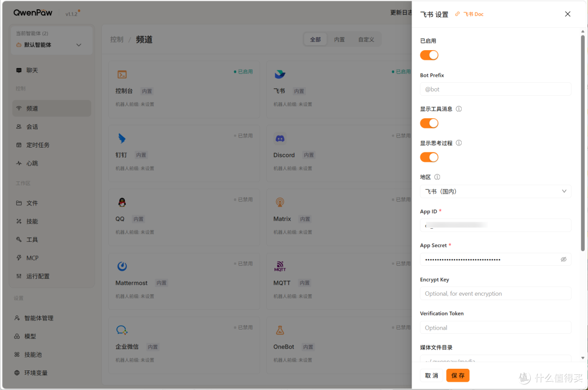The height and width of the screenshot is (390, 588).
Task: Click the 取消 cancel button
Action: pos(431,375)
